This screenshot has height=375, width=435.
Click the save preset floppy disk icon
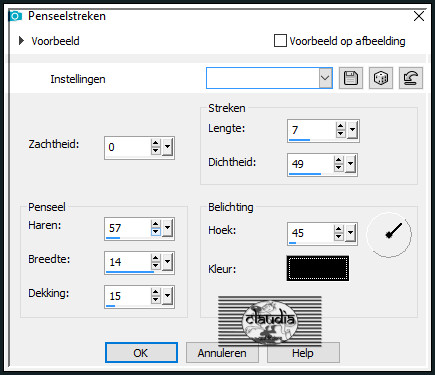[351, 78]
